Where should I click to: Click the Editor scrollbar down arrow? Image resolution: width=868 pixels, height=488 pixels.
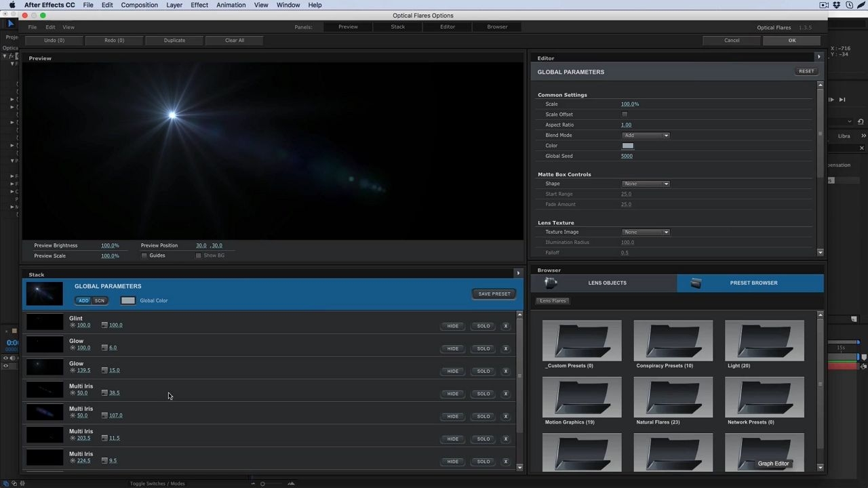[821, 253]
